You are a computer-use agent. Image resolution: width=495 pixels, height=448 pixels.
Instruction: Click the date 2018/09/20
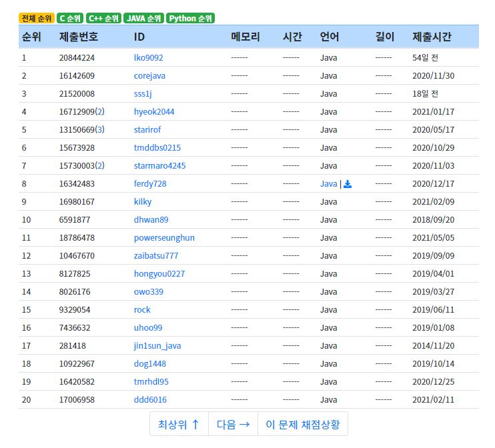pos(434,219)
